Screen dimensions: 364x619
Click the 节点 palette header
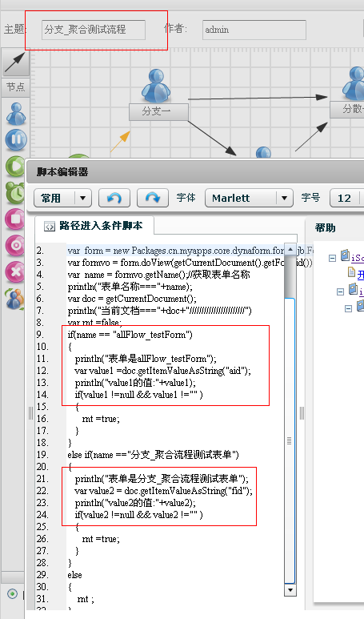[15, 86]
